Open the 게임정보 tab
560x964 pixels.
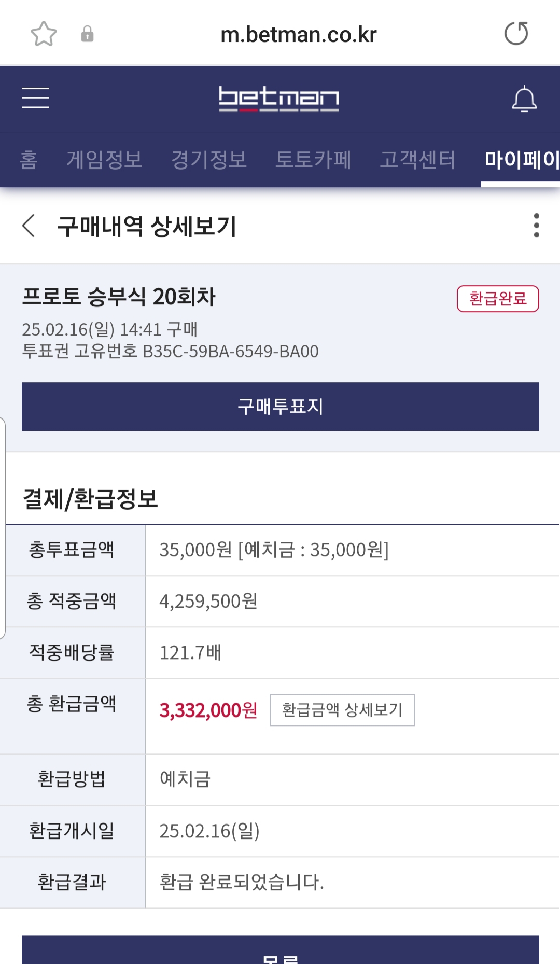(104, 159)
